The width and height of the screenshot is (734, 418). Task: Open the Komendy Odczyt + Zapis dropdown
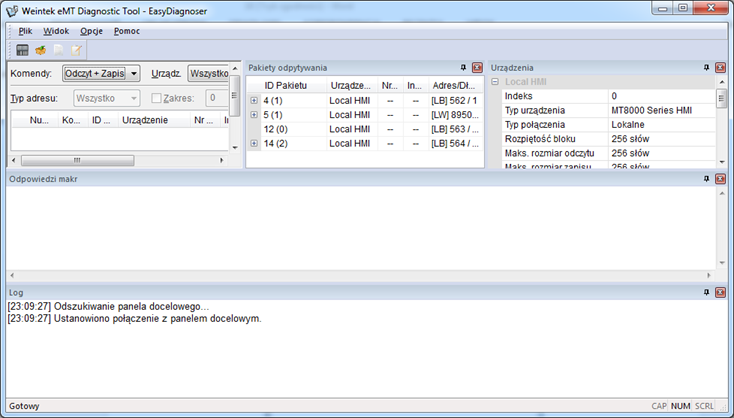point(101,73)
